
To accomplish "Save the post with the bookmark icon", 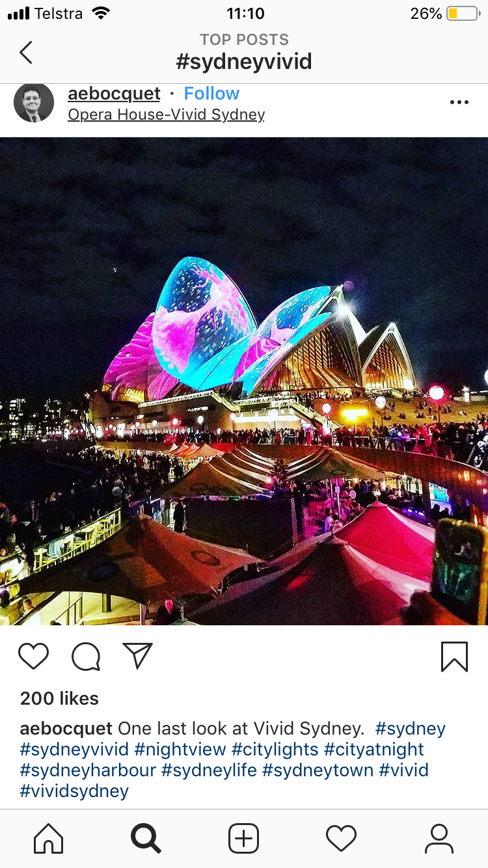I will click(454, 656).
